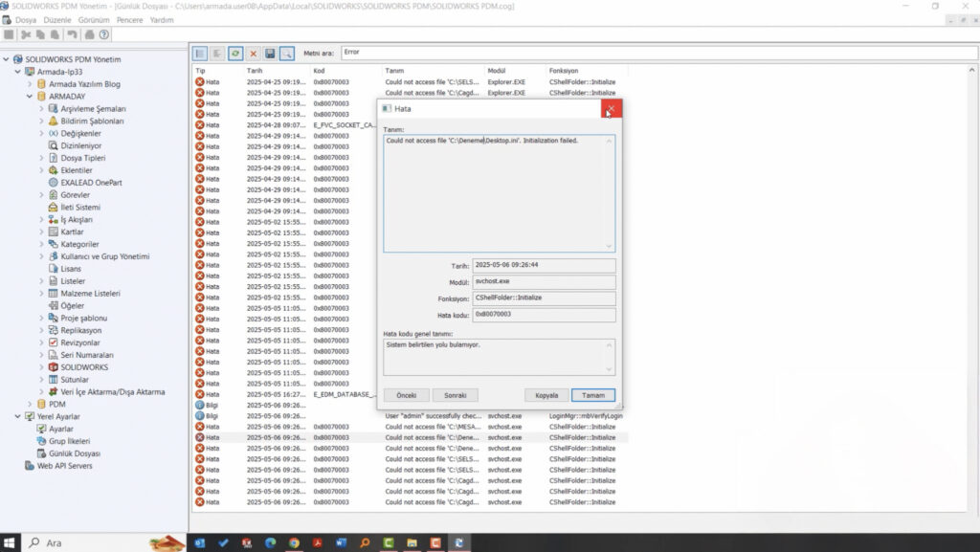Expand the Kullanıcı ve Grup Yönetimi node

pyautogui.click(x=41, y=256)
